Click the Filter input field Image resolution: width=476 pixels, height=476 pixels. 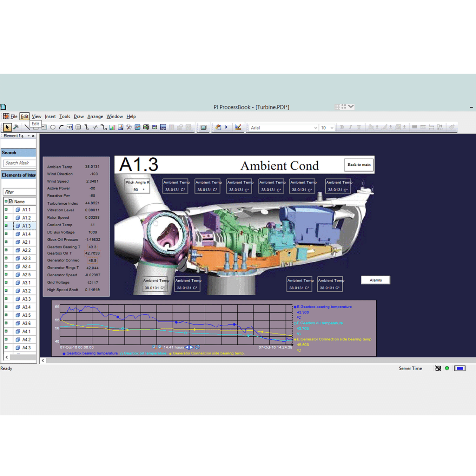(19, 192)
